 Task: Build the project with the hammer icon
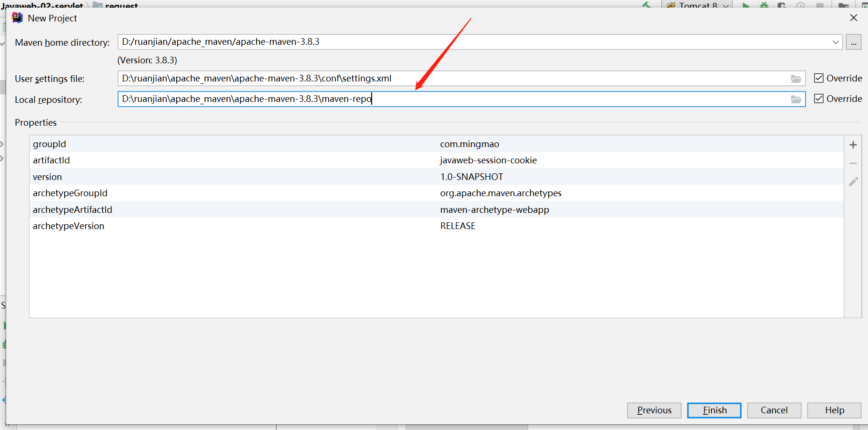click(646, 5)
